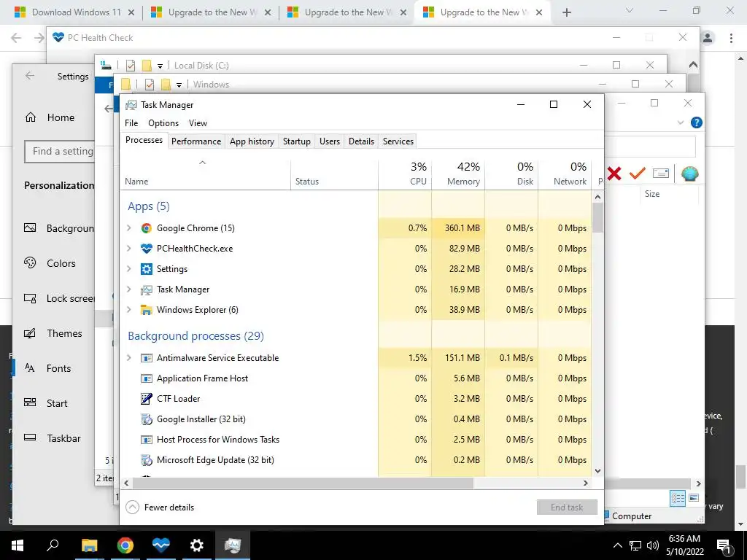Select Google Chrome icon in Task Manager list
Screen dimensions: 747x560
pos(146,228)
